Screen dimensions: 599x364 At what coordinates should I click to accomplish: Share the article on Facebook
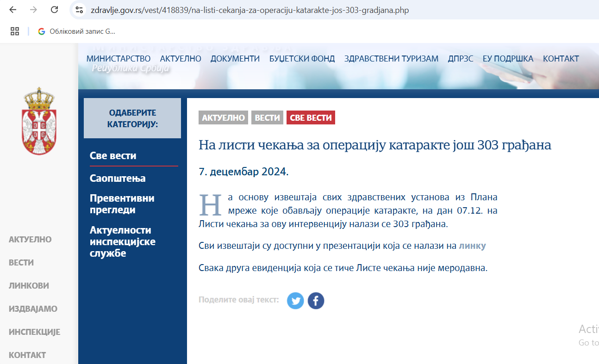pyautogui.click(x=316, y=301)
